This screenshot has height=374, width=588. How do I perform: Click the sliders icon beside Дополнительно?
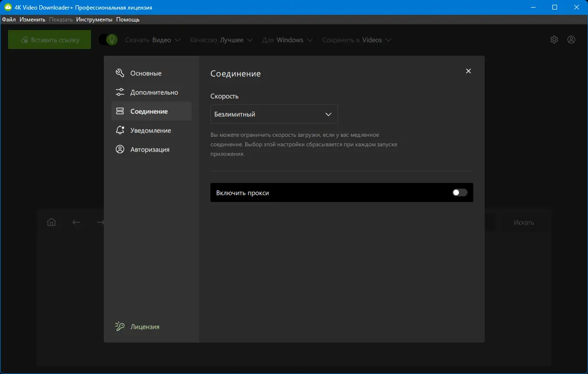pyautogui.click(x=120, y=92)
